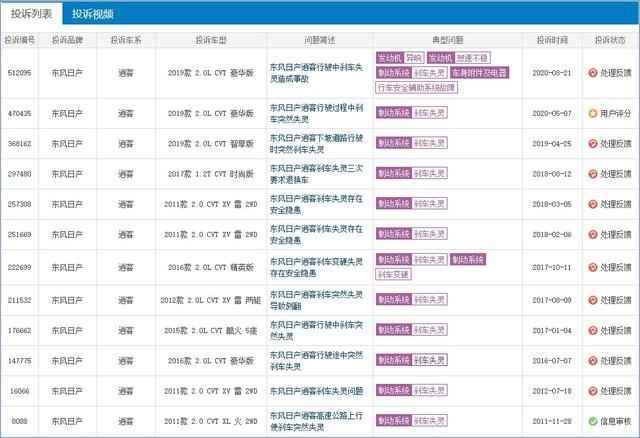
Task: Click model 2011款 2.0 CVT XL 火 2WD
Action: (x=211, y=421)
